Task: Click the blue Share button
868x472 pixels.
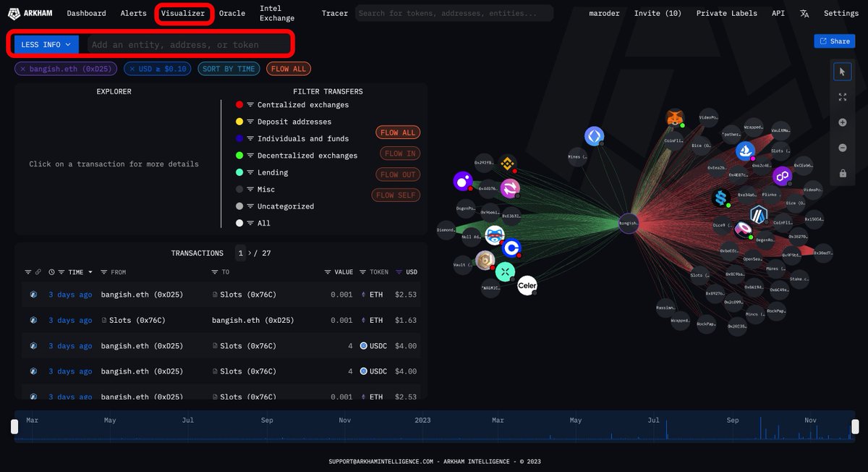Action: [x=835, y=41]
